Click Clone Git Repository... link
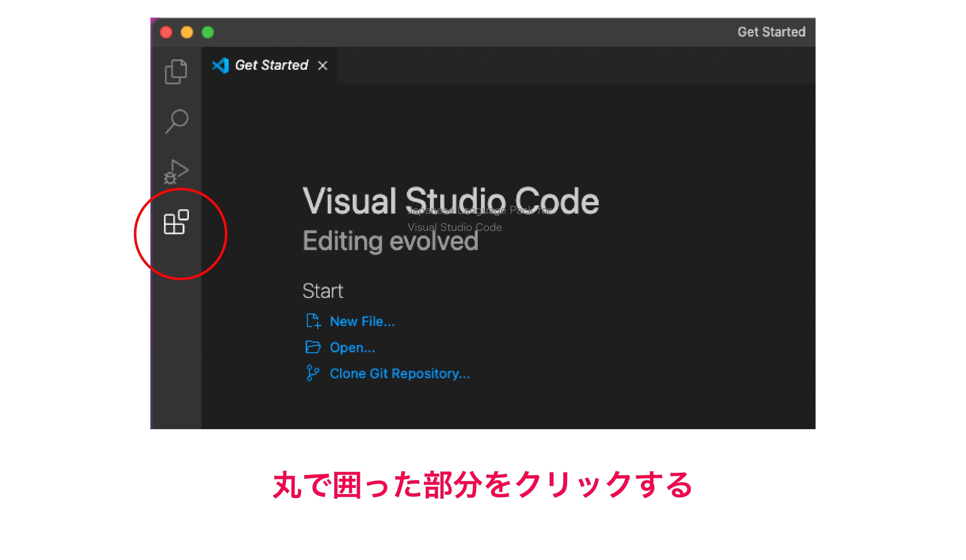The width and height of the screenshot is (966, 560). [399, 373]
